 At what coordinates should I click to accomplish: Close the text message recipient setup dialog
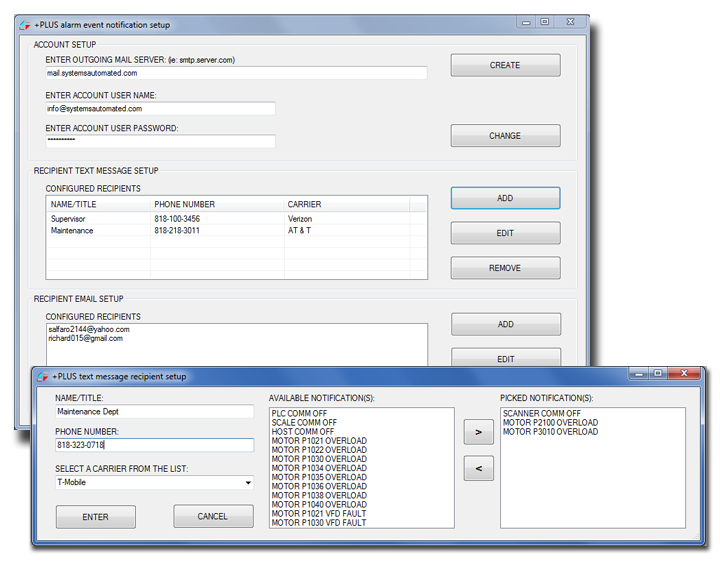[x=684, y=373]
